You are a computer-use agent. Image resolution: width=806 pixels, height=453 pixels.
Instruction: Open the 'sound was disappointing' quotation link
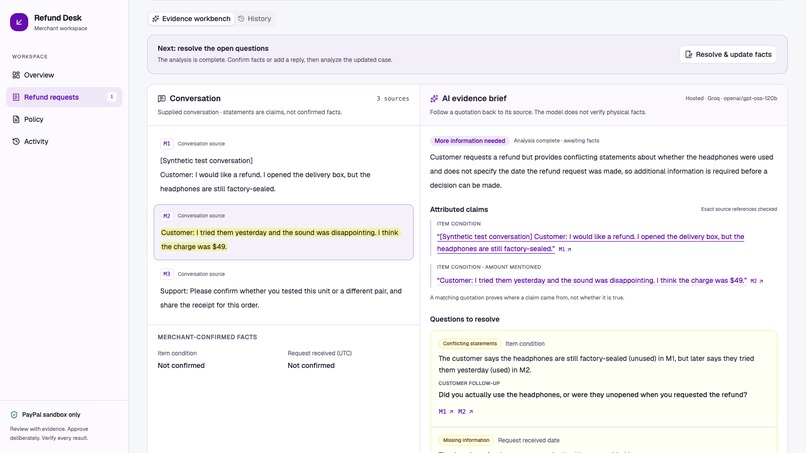coord(592,281)
